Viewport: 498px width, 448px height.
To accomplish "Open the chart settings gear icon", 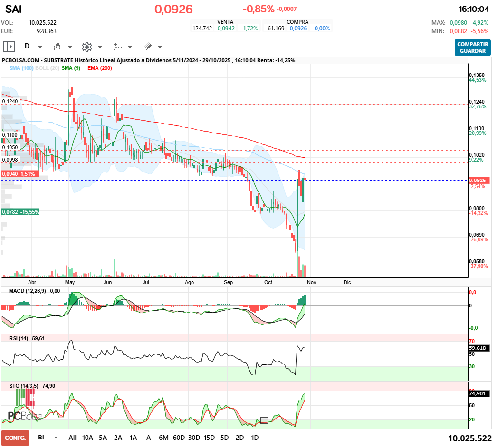I will click(86, 47).
